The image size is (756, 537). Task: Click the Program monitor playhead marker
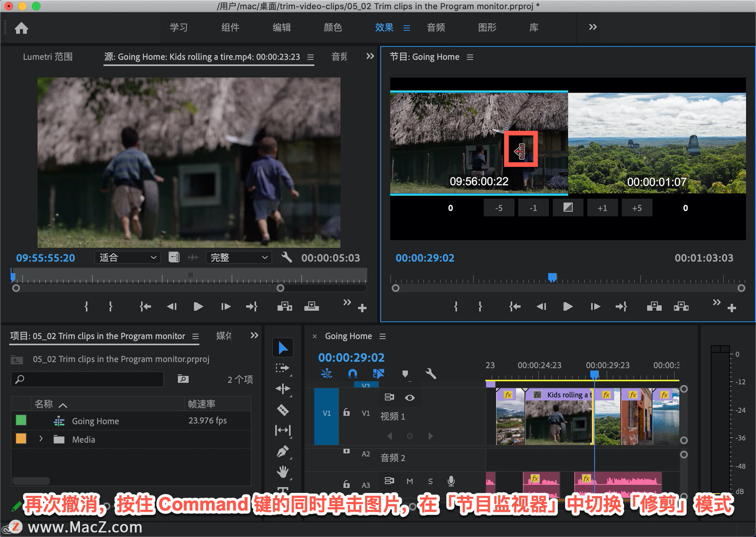[552, 277]
